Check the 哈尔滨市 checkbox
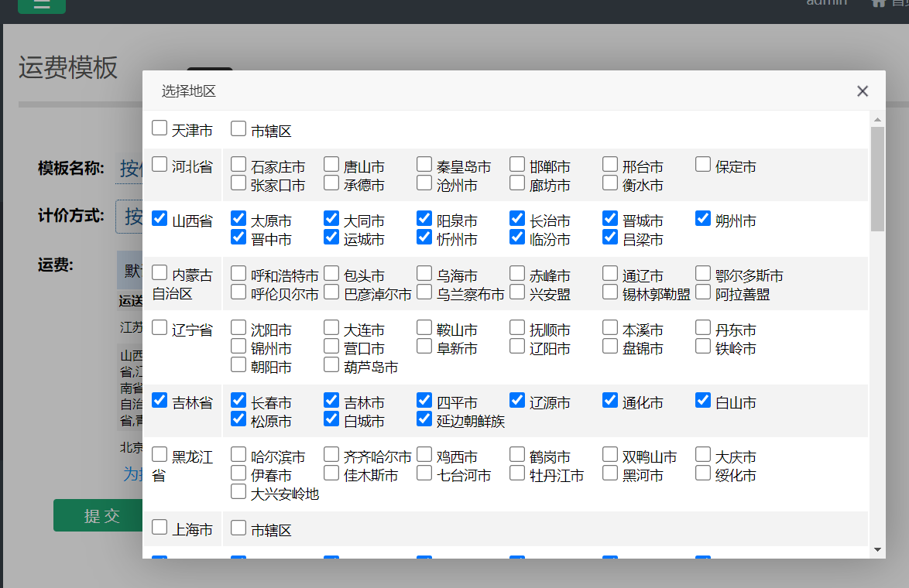 [x=238, y=454]
